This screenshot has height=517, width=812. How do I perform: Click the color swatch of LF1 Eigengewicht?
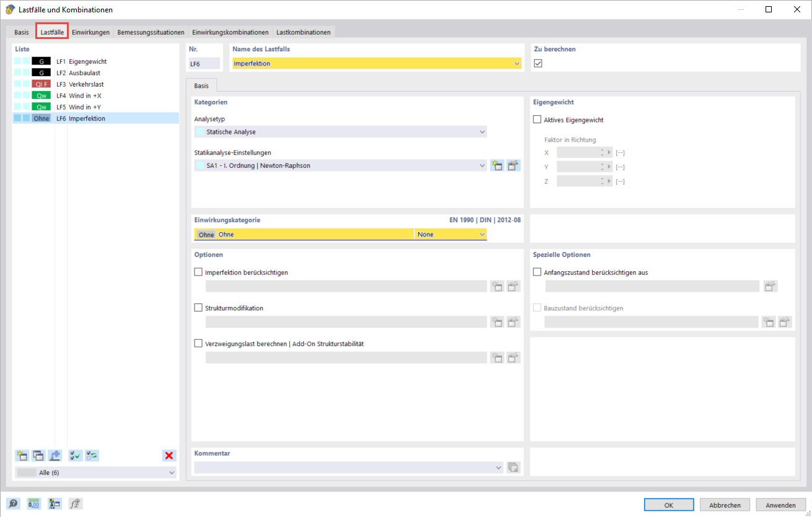(41, 61)
